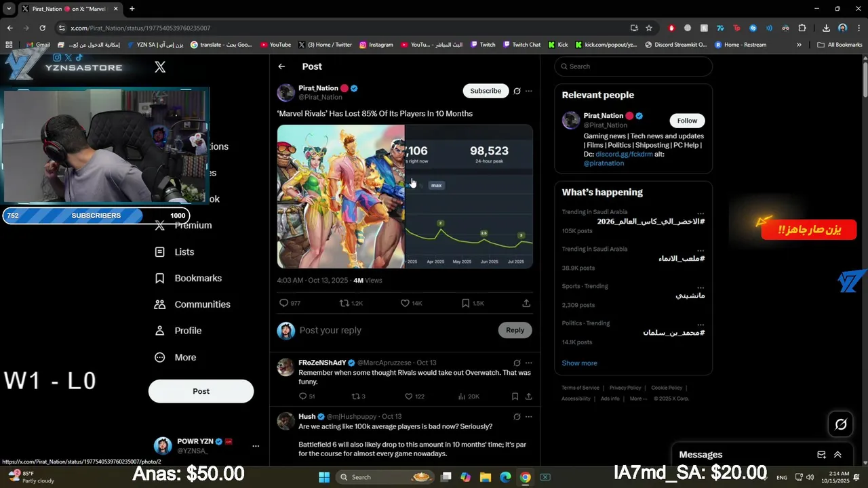Reload the page in Chrome
The height and width of the screenshot is (488, 868).
[42, 28]
